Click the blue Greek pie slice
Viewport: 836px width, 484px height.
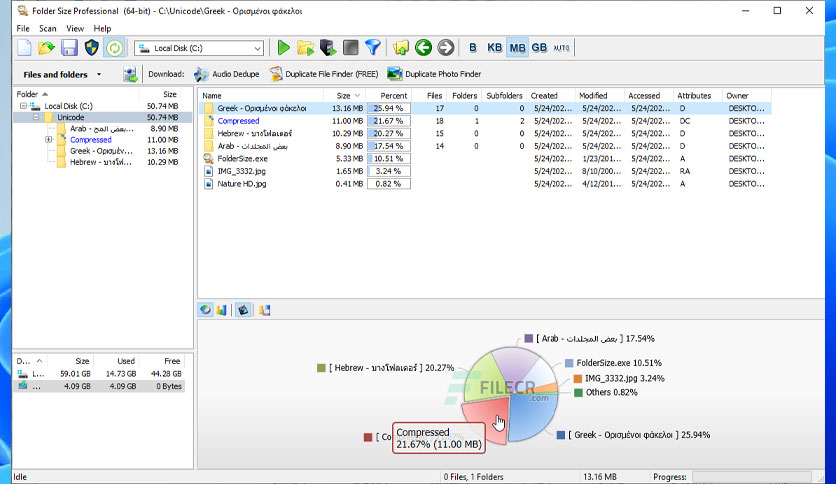[x=532, y=416]
